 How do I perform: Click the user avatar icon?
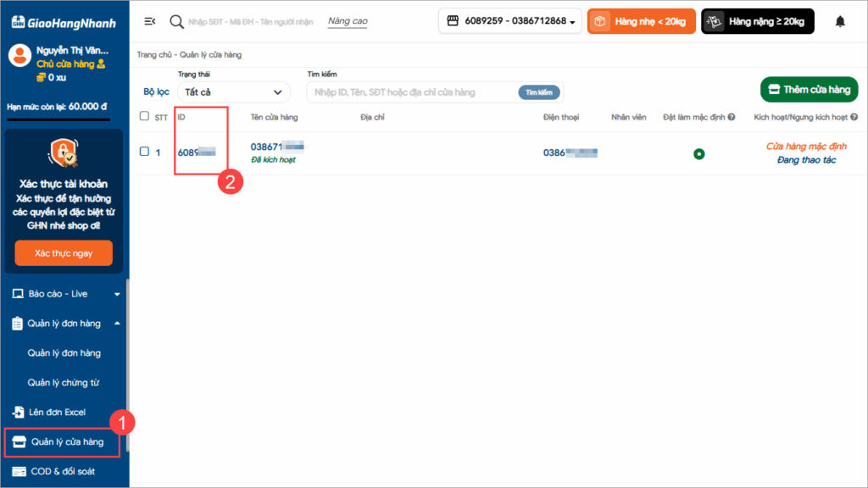pyautogui.click(x=19, y=56)
